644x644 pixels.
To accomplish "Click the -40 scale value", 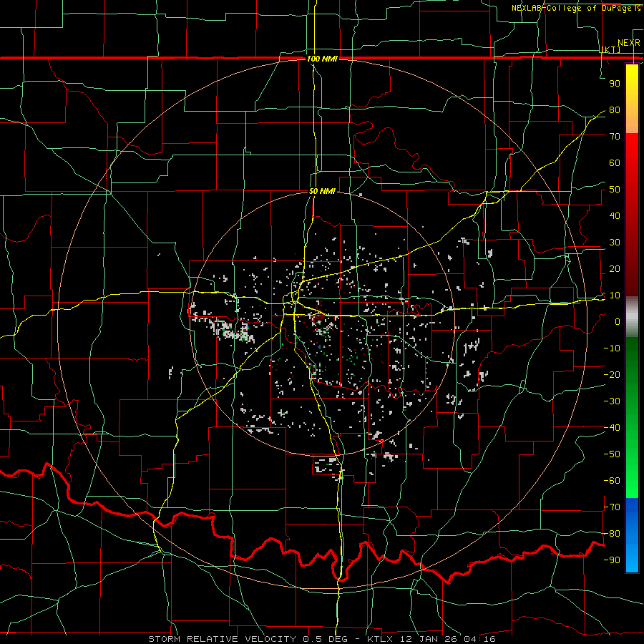I will (612, 428).
